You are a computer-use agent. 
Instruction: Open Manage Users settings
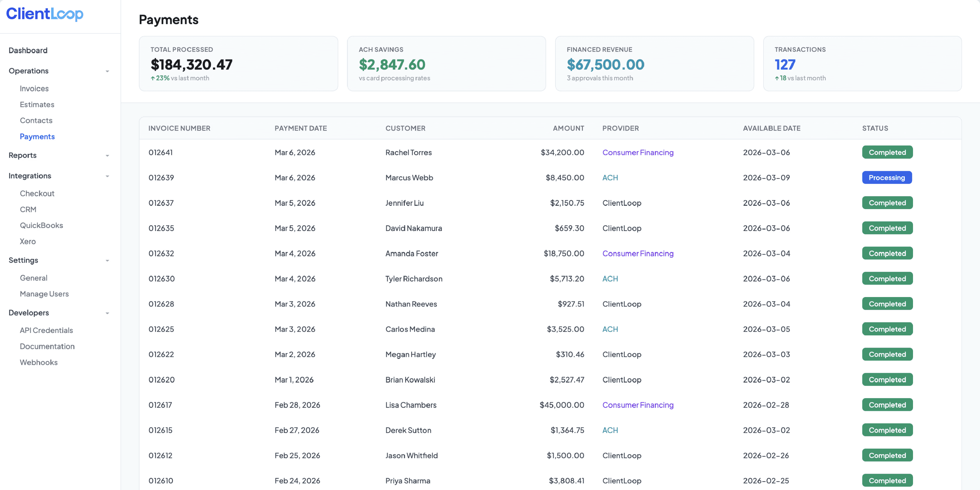[44, 294]
